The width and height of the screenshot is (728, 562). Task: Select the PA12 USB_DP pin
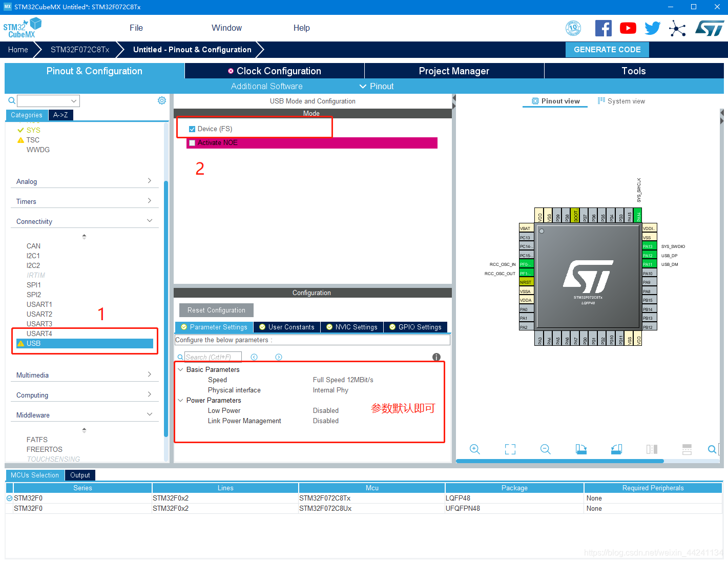(649, 256)
